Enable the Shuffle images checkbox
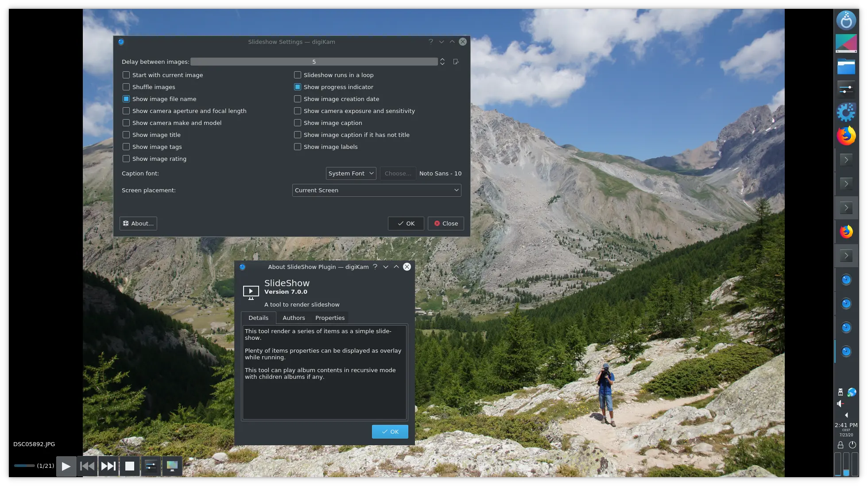This screenshot has width=868, height=486. pos(126,87)
